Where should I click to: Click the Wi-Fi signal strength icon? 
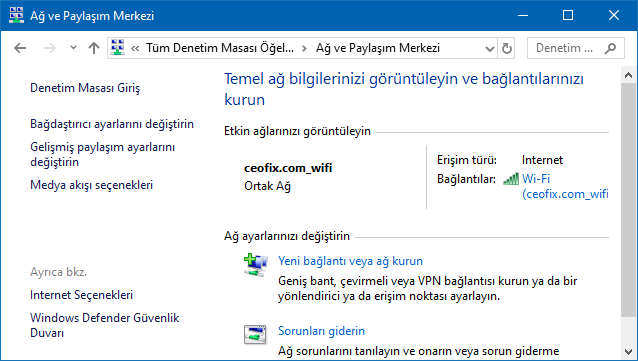[x=511, y=179]
